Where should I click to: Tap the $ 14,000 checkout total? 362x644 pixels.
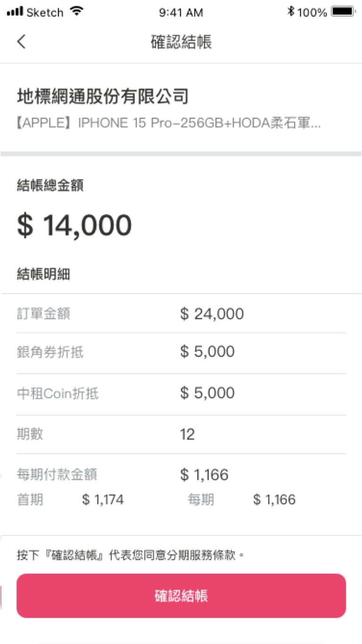(x=74, y=226)
